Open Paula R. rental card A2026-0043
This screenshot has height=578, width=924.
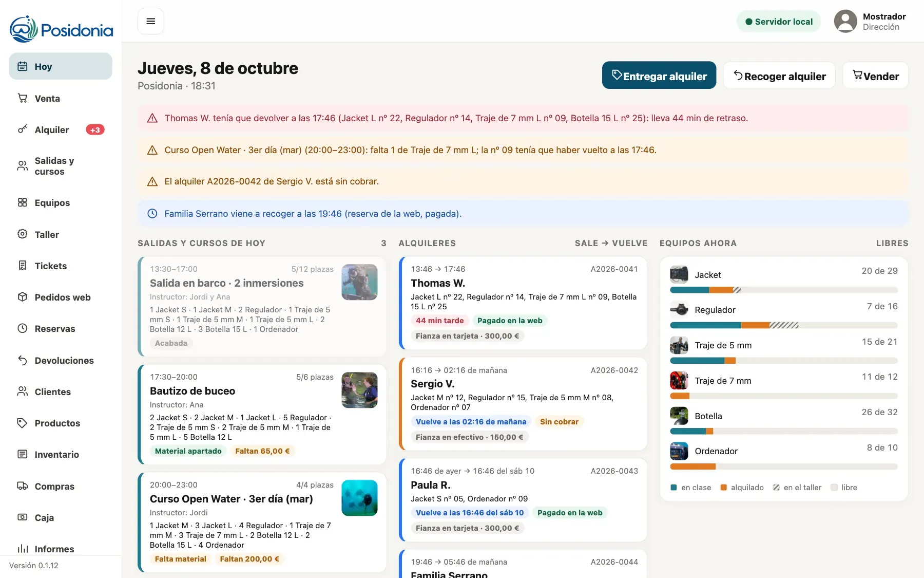[x=523, y=500]
